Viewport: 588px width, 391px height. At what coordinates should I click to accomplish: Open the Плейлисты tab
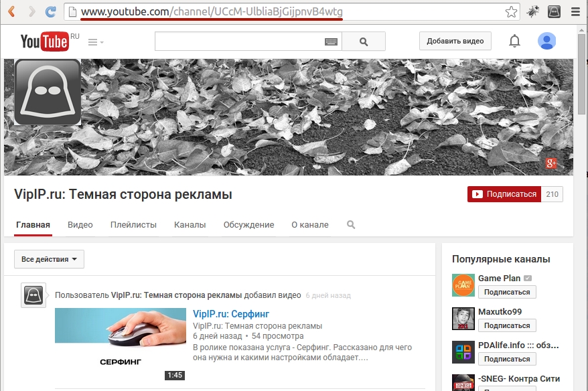133,225
